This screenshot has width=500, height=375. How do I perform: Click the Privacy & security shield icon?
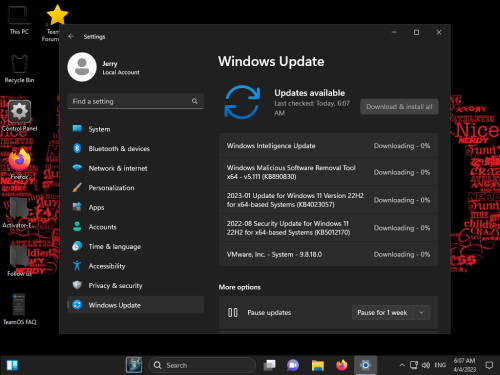(77, 285)
